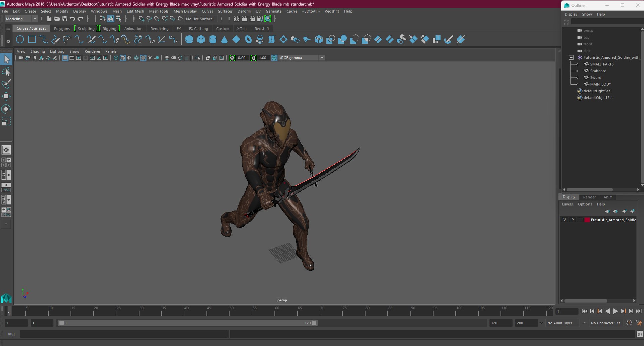Toggle playback P box of the layer

click(x=572, y=220)
